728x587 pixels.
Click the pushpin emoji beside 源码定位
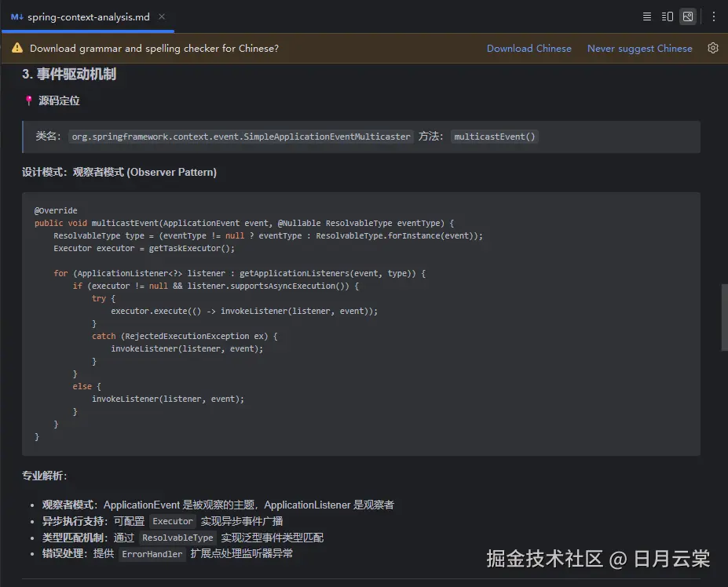tap(29, 100)
